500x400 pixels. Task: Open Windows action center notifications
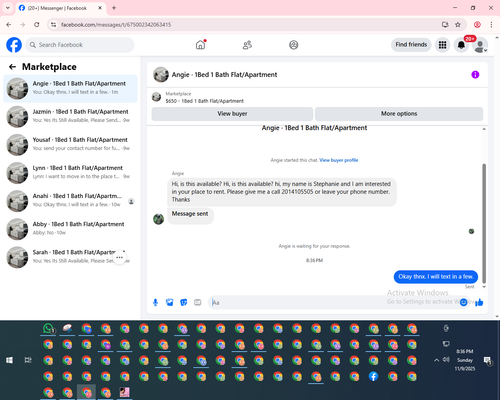click(488, 360)
